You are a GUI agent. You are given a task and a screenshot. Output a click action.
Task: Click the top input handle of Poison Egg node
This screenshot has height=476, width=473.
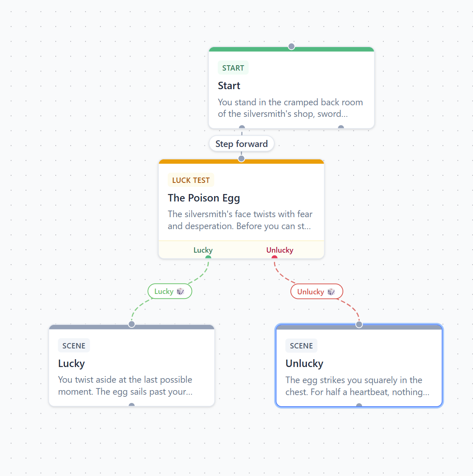[241, 159]
